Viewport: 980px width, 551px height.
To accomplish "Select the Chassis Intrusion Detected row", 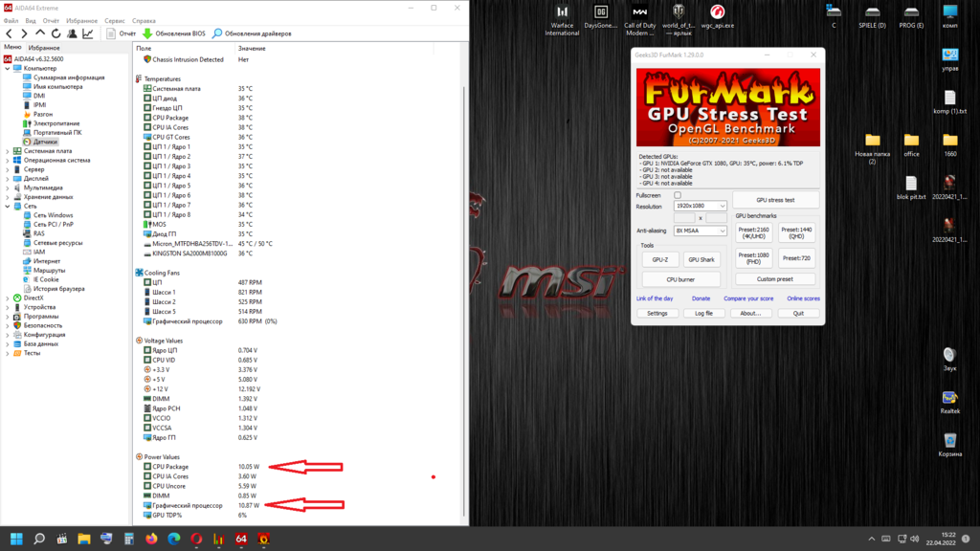I will [x=188, y=60].
